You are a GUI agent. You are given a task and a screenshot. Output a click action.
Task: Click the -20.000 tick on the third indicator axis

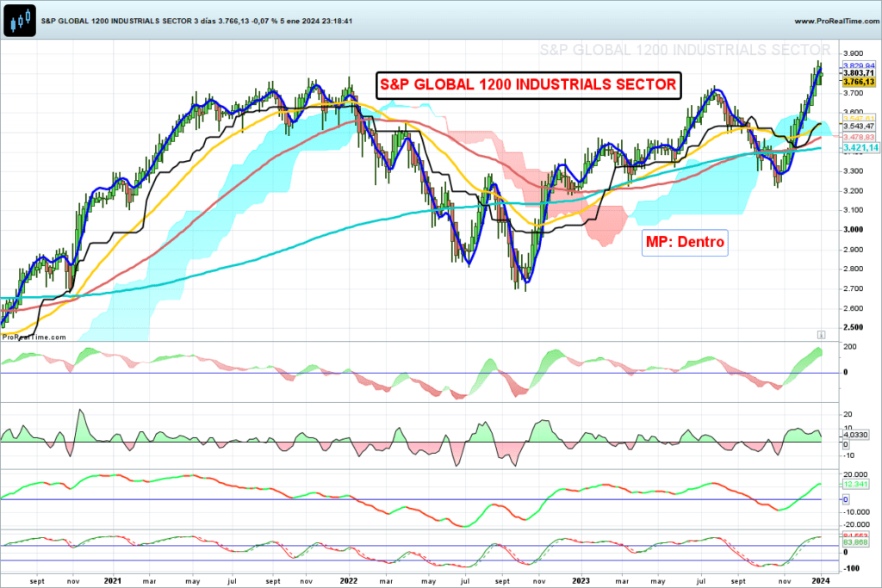[855, 524]
